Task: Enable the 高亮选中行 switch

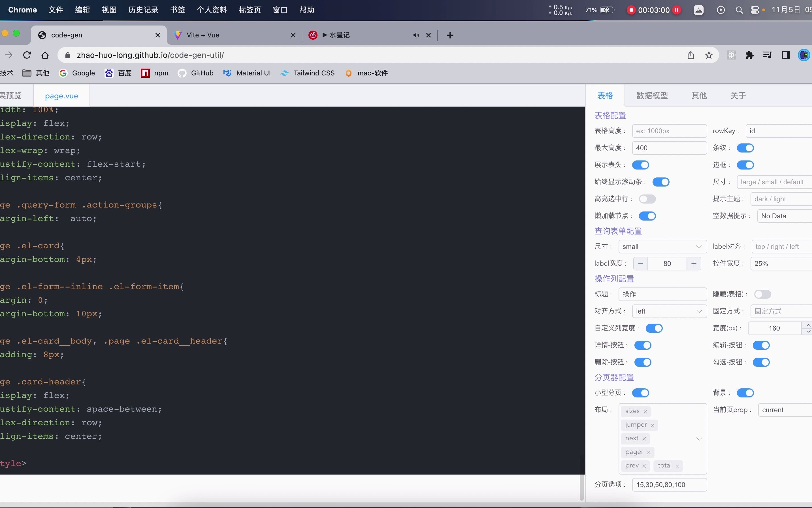Action: tap(647, 199)
